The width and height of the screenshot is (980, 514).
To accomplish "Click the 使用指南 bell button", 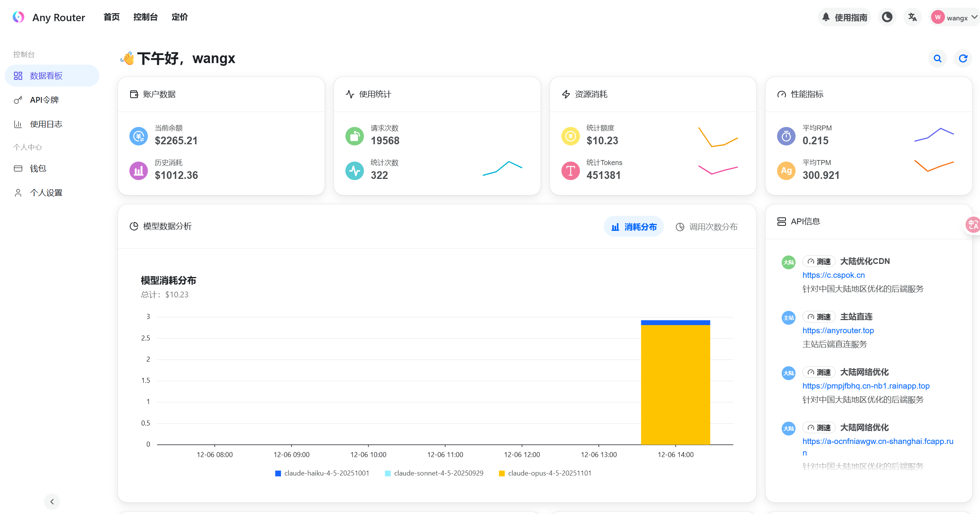I will (x=844, y=17).
